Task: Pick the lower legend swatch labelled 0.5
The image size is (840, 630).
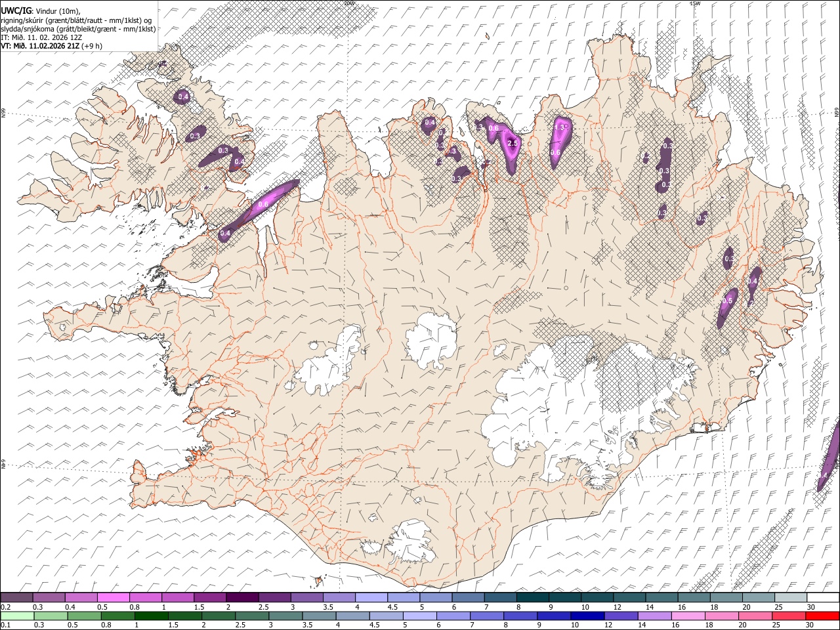Action: tap(84, 616)
